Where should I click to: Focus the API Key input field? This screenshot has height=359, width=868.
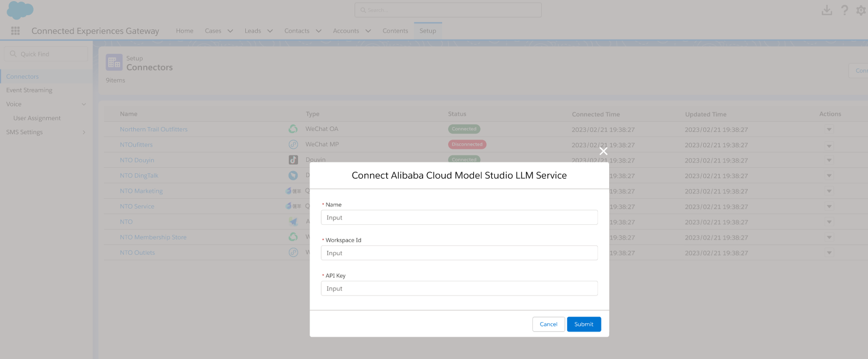coord(459,288)
